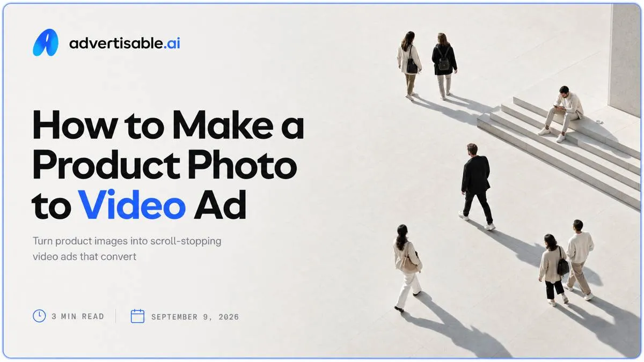644x362 pixels.
Task: Click the man in black suit walking
Action: tap(476, 187)
